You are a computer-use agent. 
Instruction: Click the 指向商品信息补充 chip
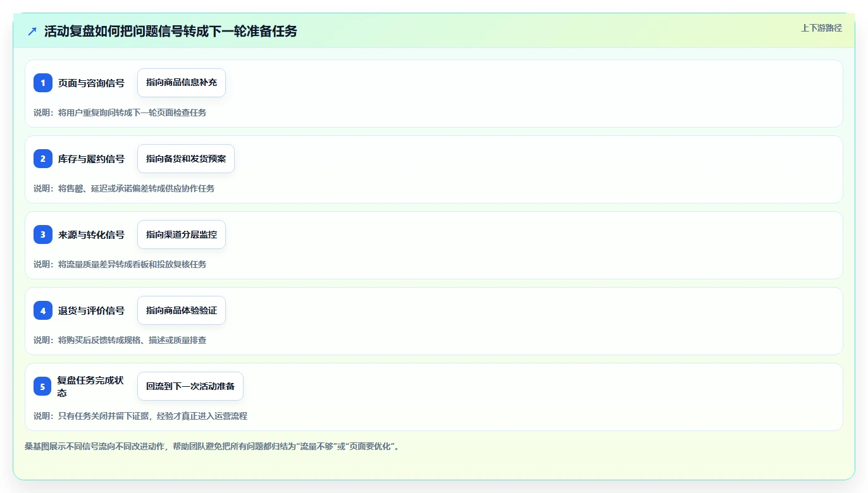tap(182, 83)
